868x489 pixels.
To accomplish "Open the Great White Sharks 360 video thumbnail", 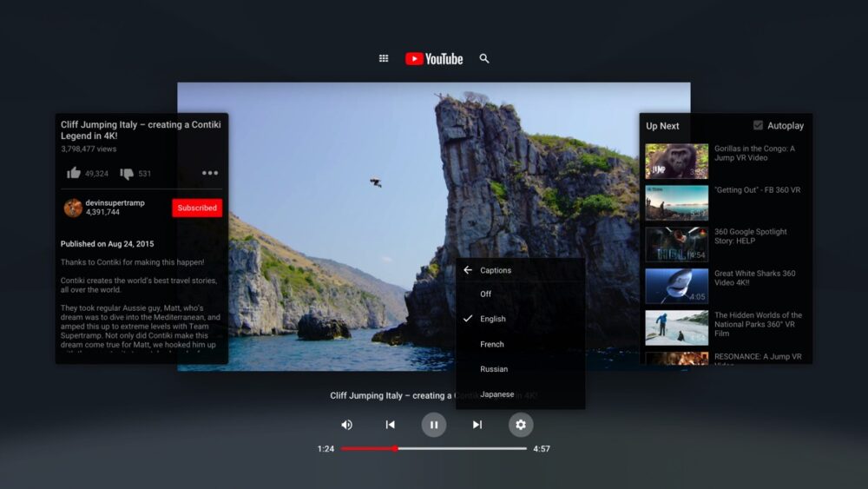I will (x=676, y=286).
